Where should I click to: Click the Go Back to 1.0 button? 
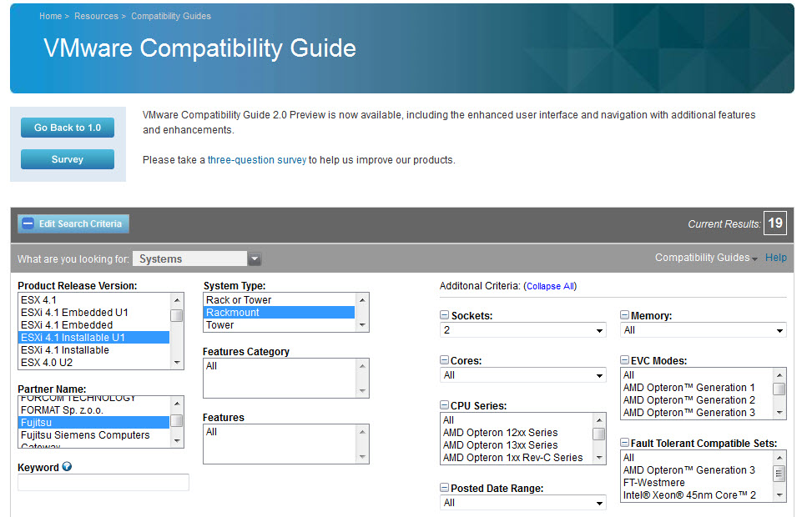[68, 128]
